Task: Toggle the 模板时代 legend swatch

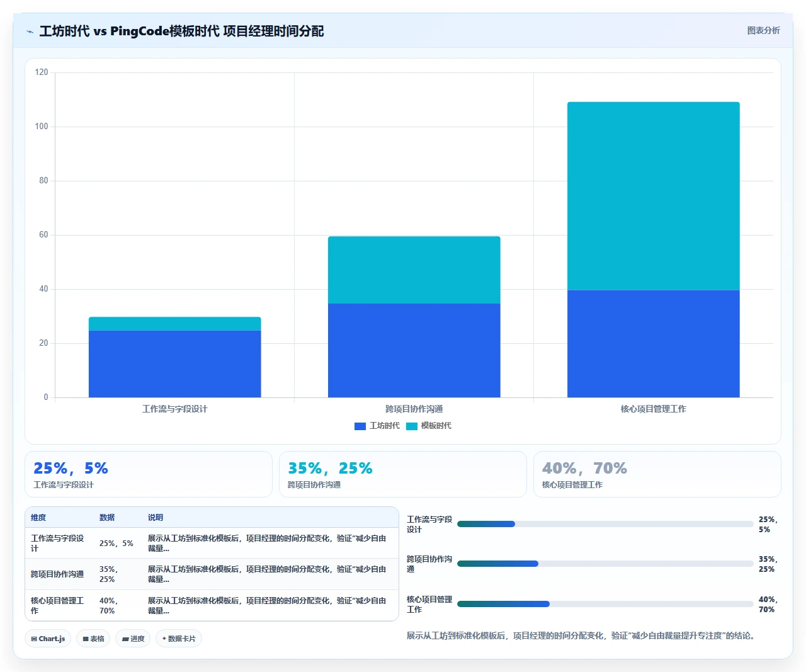Action: tap(412, 426)
